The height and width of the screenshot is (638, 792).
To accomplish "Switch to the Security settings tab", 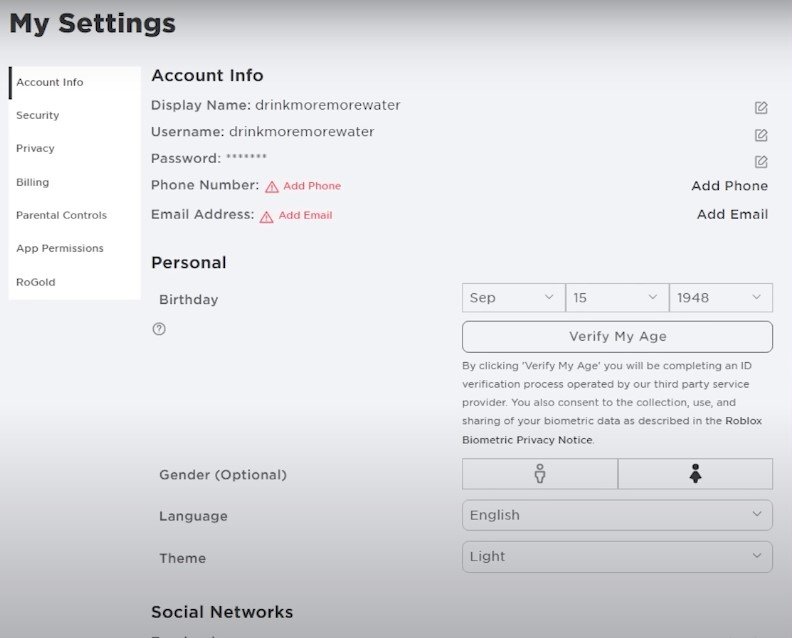I will [75, 115].
